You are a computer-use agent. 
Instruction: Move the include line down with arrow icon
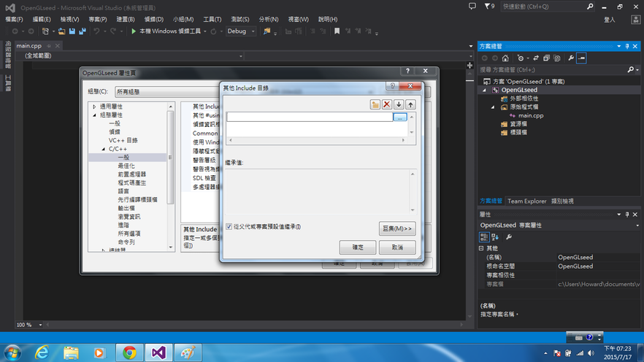(x=399, y=104)
